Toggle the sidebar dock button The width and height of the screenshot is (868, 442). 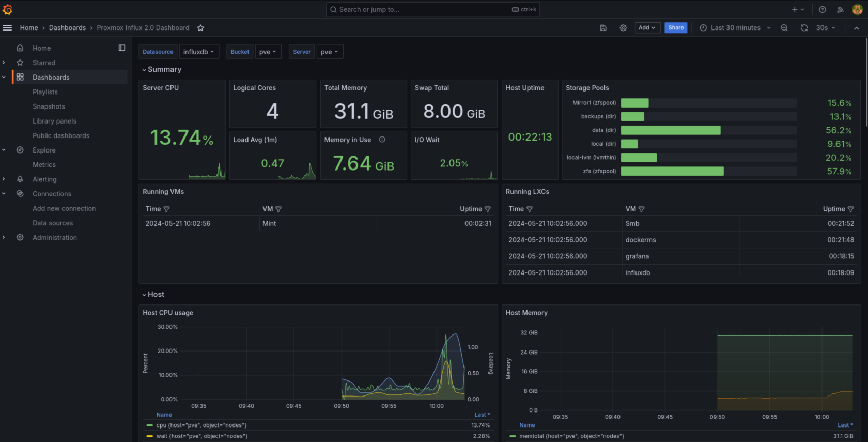click(122, 48)
